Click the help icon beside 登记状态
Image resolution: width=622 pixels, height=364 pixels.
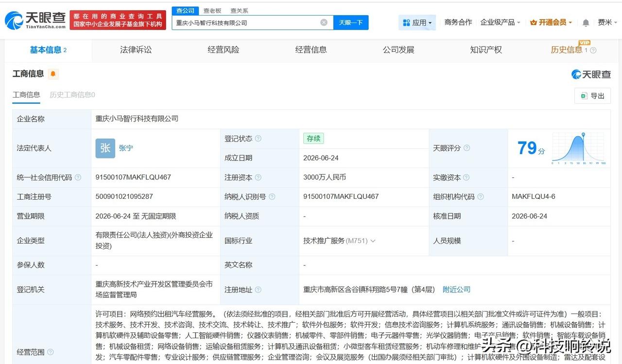[x=258, y=139]
